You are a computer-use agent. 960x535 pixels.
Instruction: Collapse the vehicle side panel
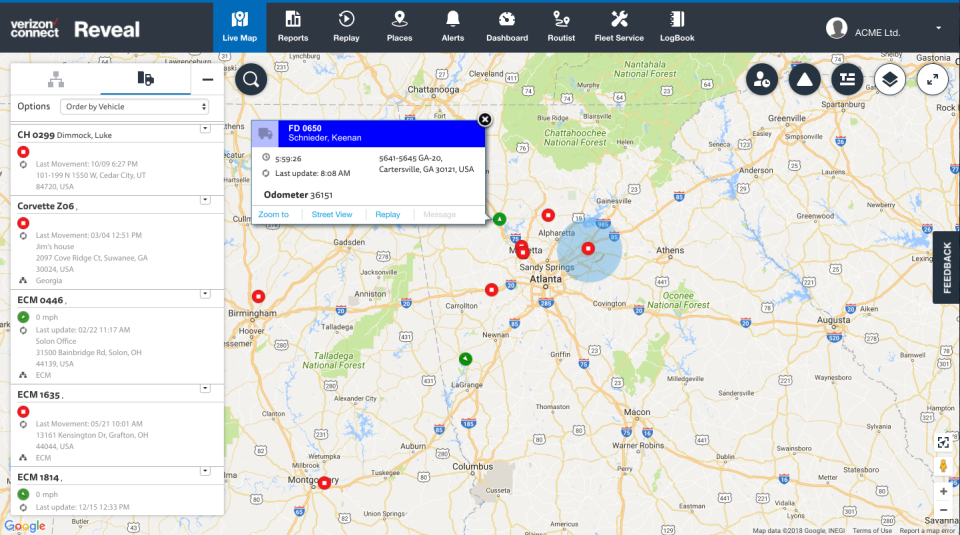click(208, 80)
